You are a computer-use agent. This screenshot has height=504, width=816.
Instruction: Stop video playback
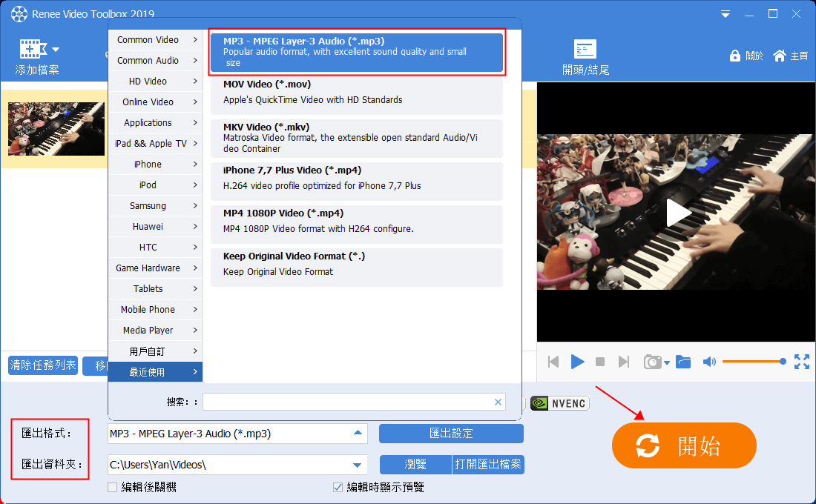pos(600,362)
